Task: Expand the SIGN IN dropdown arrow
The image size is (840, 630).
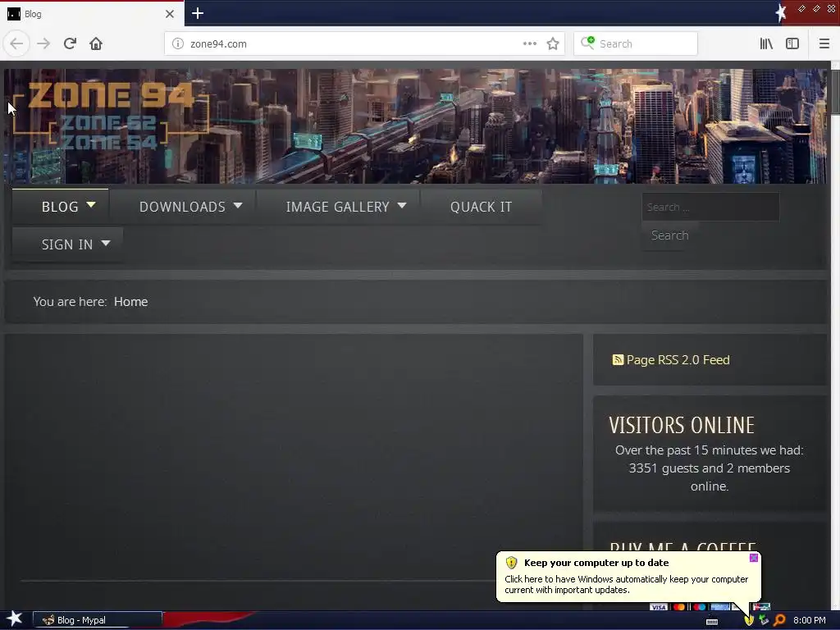Action: click(106, 243)
